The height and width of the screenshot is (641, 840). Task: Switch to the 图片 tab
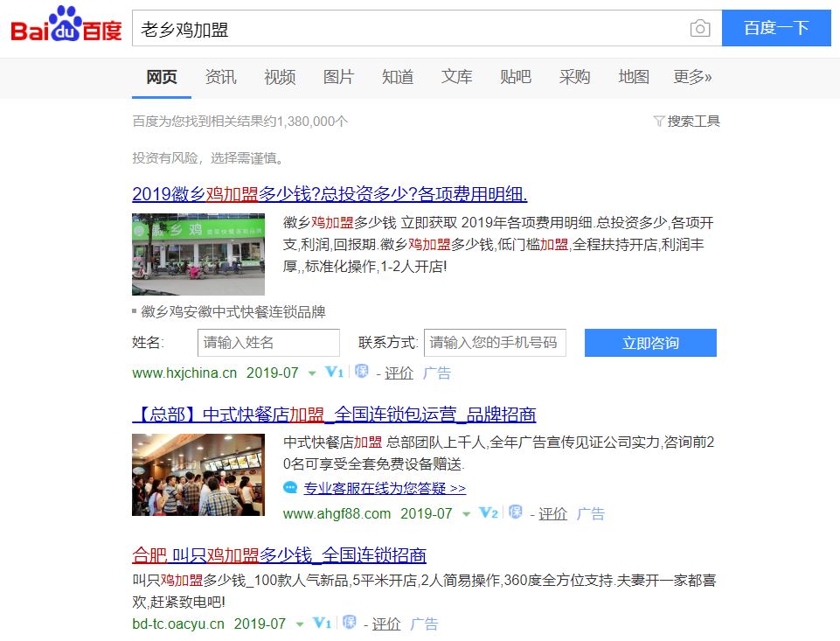(338, 77)
